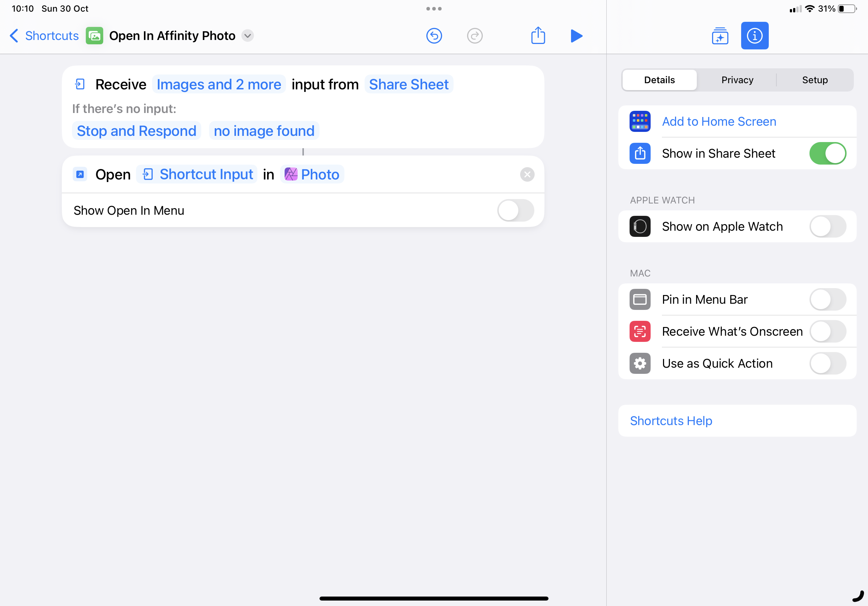
Task: Select the Shortcut Input variable token
Action: pos(197,174)
